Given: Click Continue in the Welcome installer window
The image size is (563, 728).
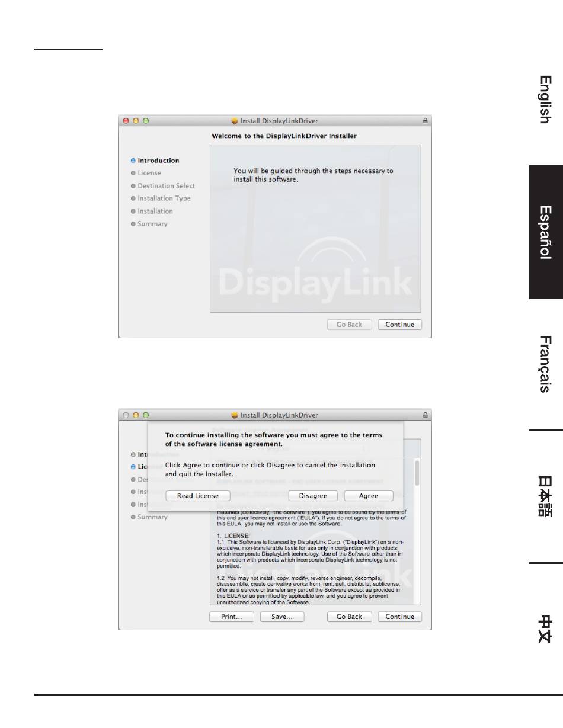Looking at the screenshot, I should [x=400, y=325].
